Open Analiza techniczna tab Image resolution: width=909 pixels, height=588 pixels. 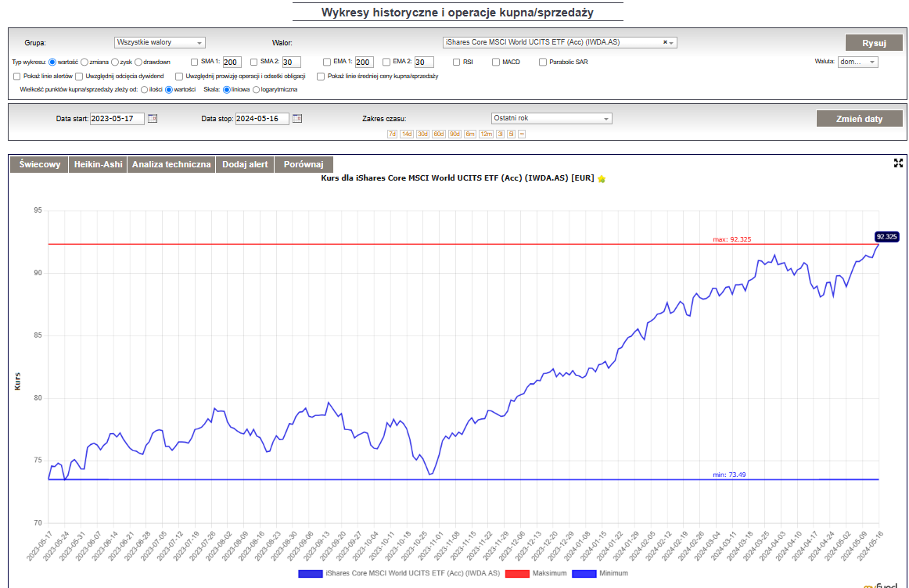(171, 164)
